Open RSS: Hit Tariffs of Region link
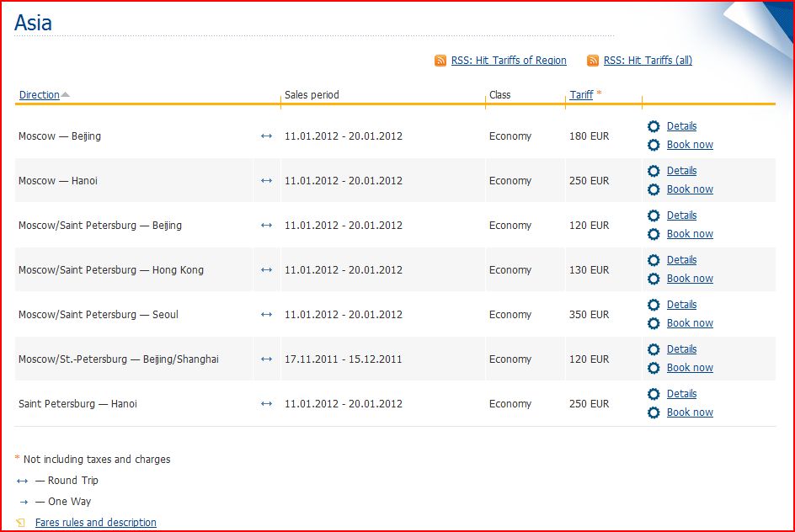This screenshot has width=795, height=532. pos(509,61)
